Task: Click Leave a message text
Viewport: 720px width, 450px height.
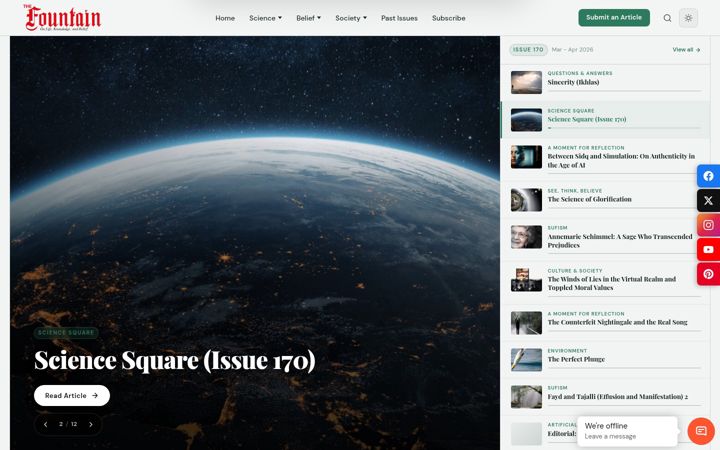Action: [x=610, y=436]
